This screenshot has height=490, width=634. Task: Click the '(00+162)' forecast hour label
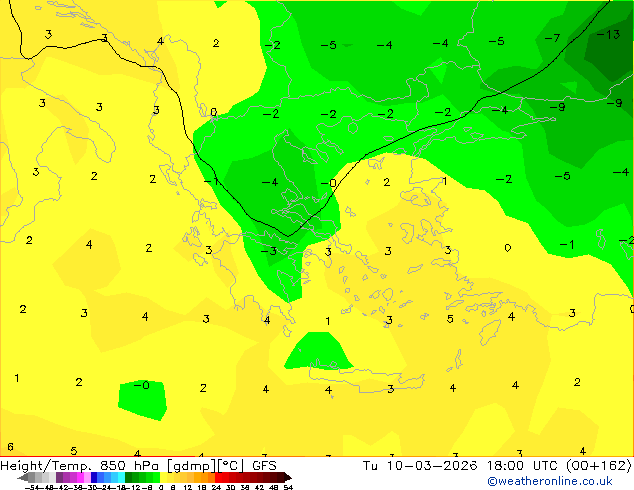[598, 465]
